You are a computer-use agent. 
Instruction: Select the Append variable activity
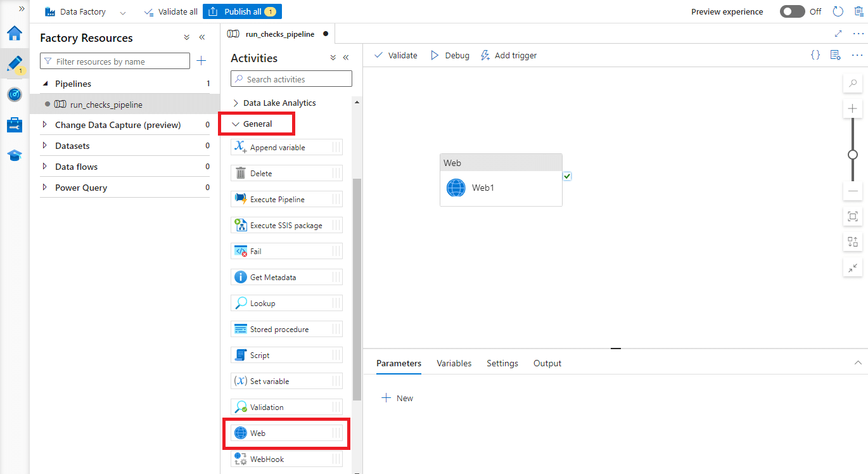pyautogui.click(x=287, y=147)
